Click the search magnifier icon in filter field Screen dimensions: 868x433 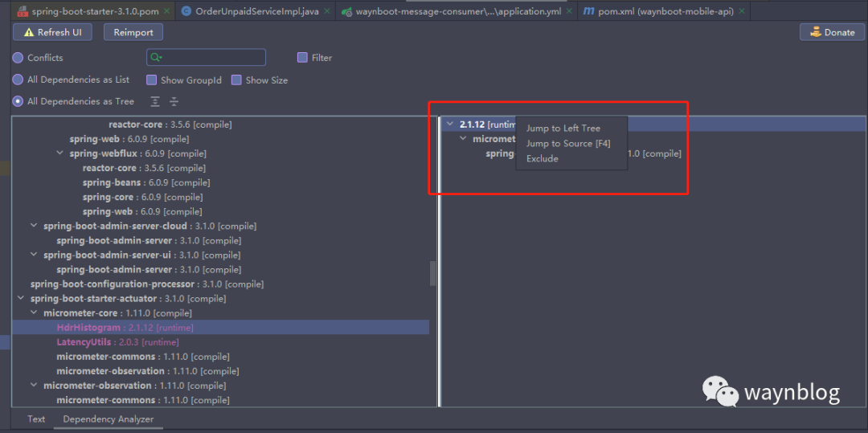(156, 58)
